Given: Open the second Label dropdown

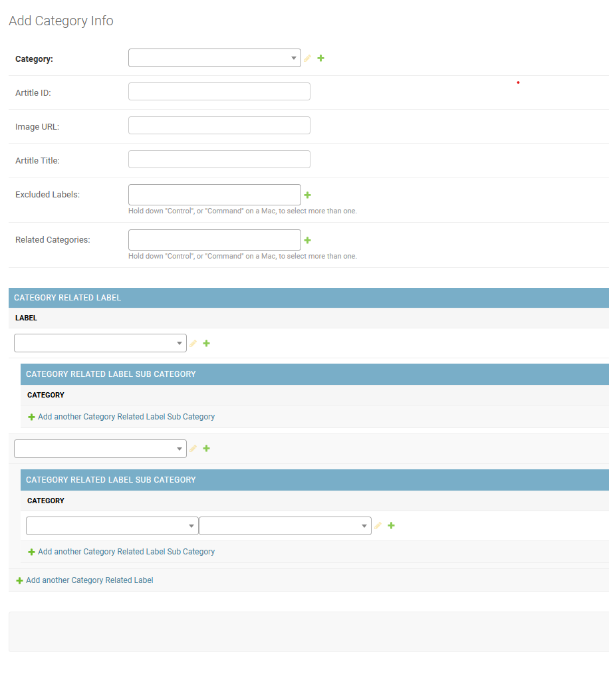Looking at the screenshot, I should pyautogui.click(x=100, y=448).
